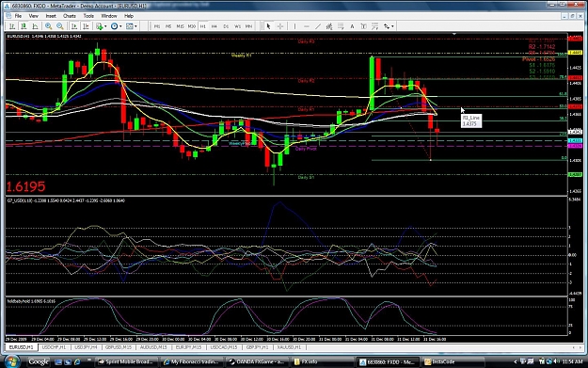Viewport: 588px width, 368px height.
Task: Expand the Indicators dropdown arrow
Action: coord(105,26)
